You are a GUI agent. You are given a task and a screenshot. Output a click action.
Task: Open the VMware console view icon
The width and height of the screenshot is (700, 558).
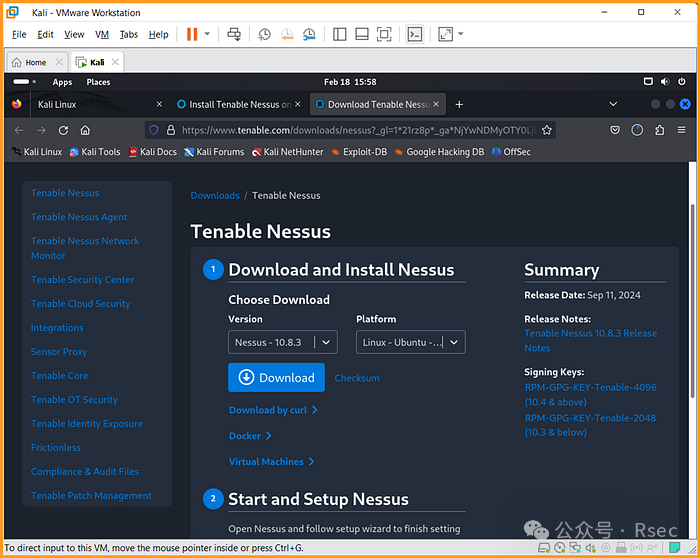point(415,34)
